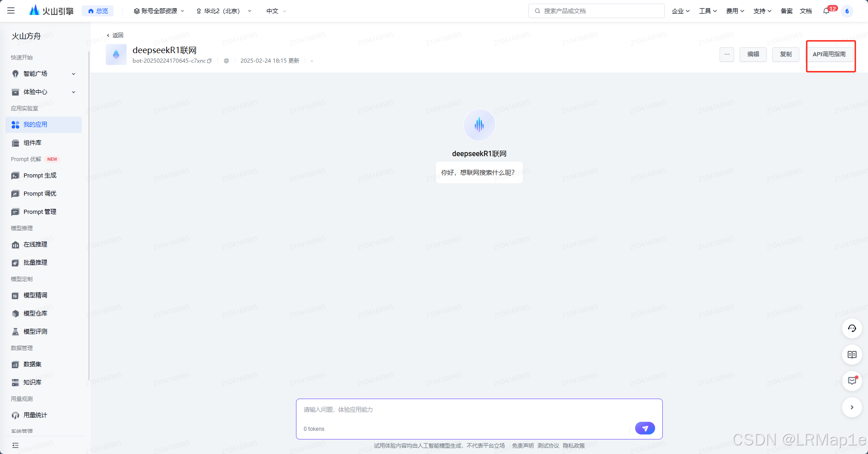Click the 0 tokens counter
Screen dimensions: 868x454
pos(314,429)
